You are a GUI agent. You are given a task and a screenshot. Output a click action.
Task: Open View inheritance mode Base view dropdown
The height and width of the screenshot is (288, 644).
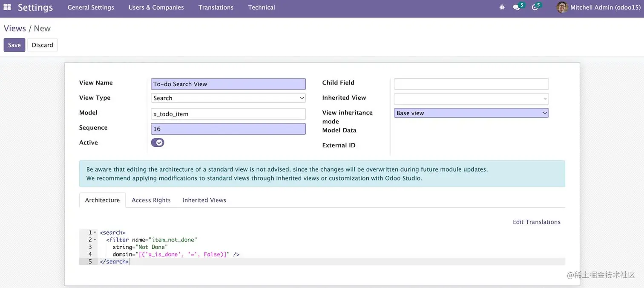click(x=471, y=113)
